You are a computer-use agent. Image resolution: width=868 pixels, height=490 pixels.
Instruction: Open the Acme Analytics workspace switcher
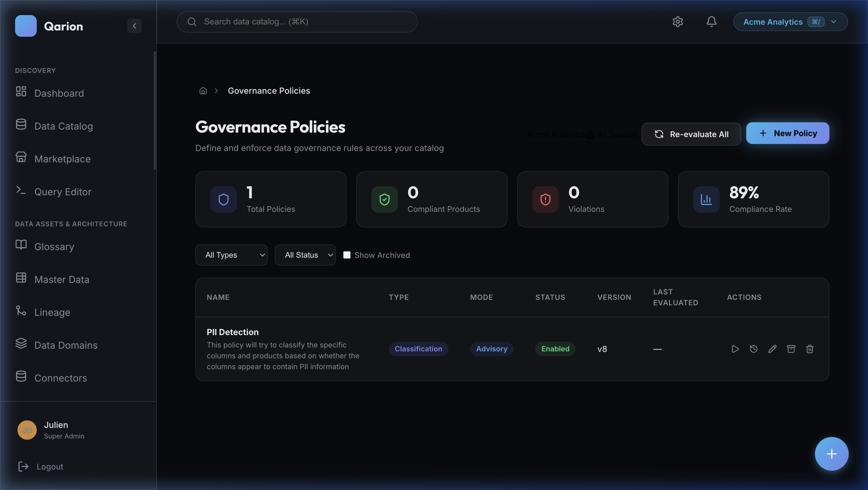pos(790,22)
